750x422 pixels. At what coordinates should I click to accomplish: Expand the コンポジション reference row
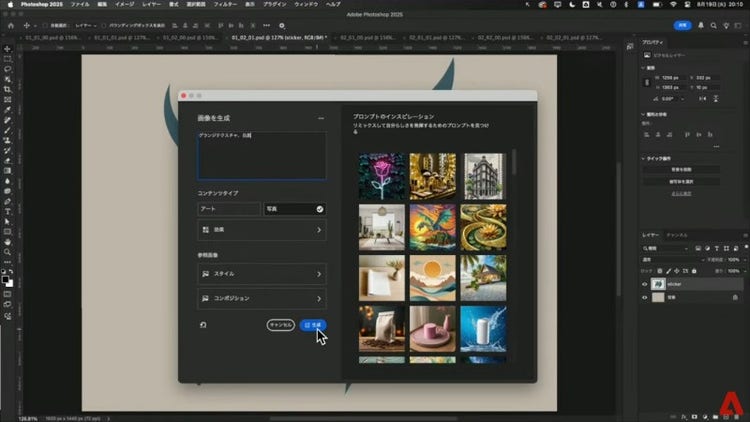click(x=262, y=299)
